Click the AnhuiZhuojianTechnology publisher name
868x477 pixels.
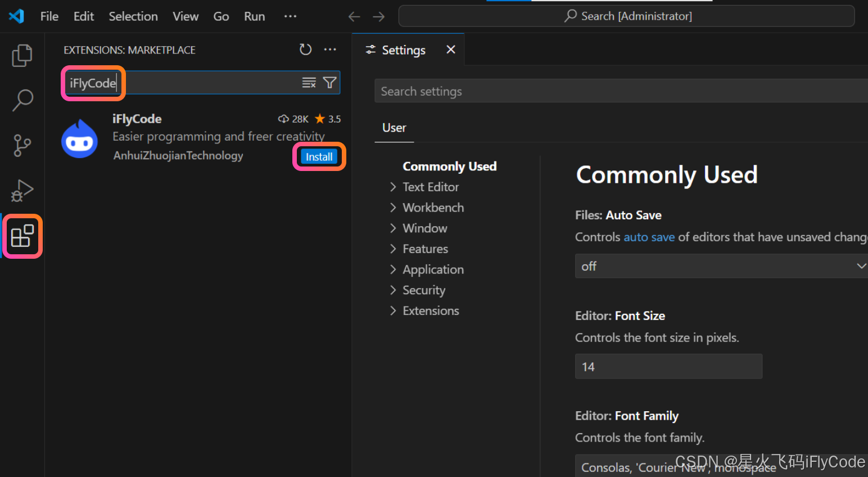coord(178,155)
